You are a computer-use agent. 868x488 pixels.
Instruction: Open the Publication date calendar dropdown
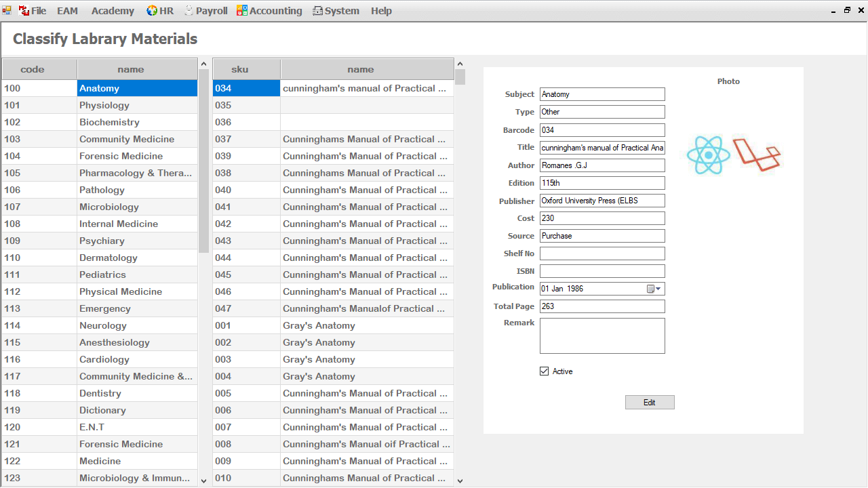654,289
